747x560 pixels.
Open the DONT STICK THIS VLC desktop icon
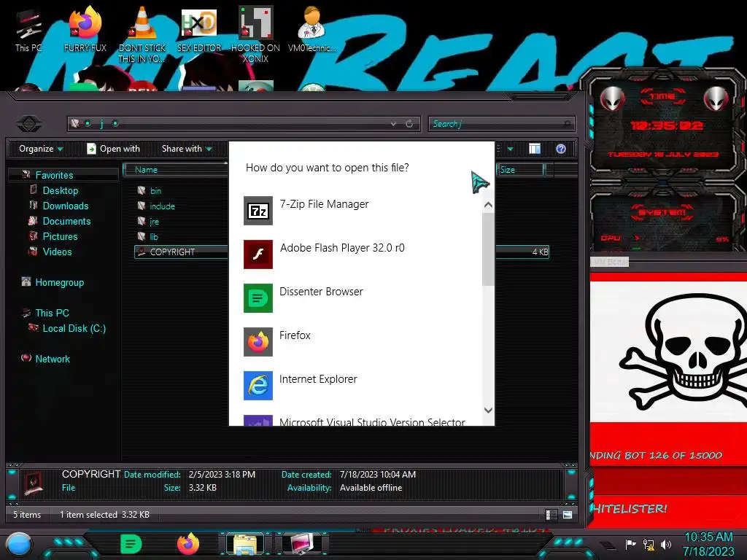tap(142, 34)
